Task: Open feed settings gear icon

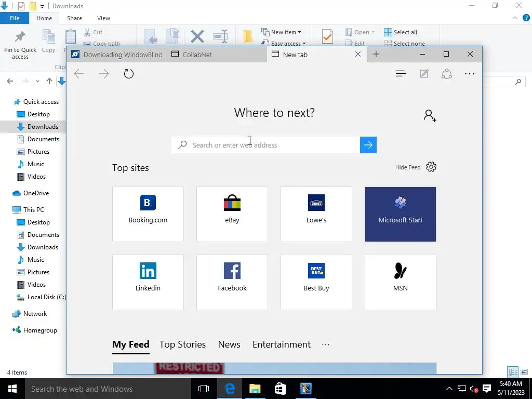Action: (431, 167)
